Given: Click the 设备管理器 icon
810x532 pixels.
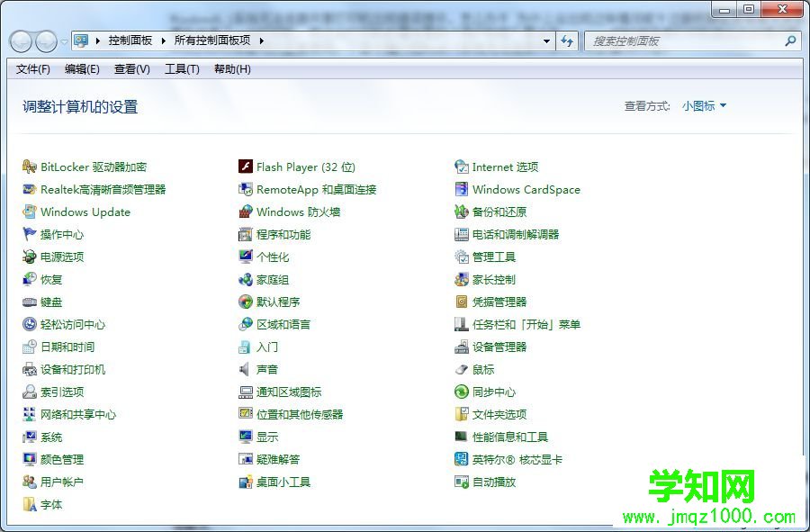Looking at the screenshot, I should [462, 347].
